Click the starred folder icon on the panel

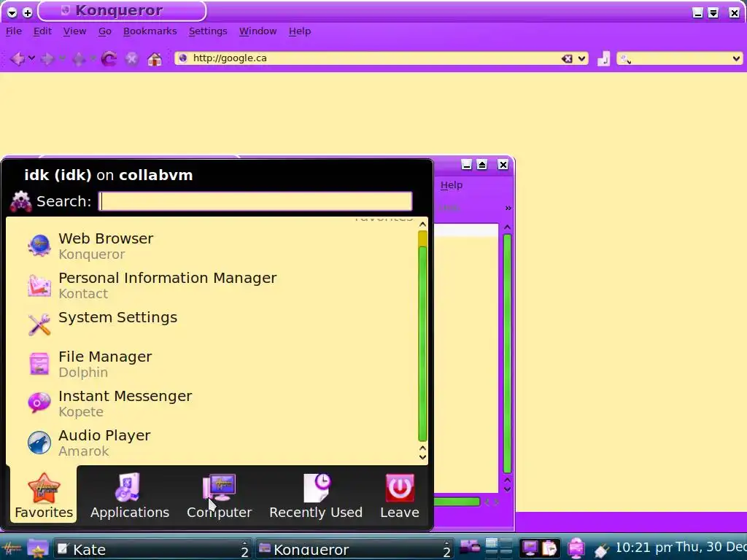click(x=37, y=549)
